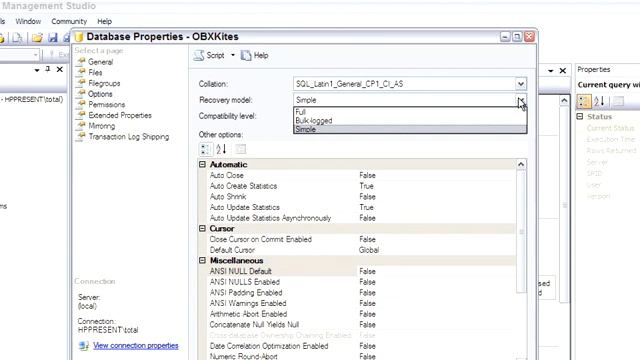Open the Window menu
This screenshot has width=640, height=360.
click(x=28, y=21)
